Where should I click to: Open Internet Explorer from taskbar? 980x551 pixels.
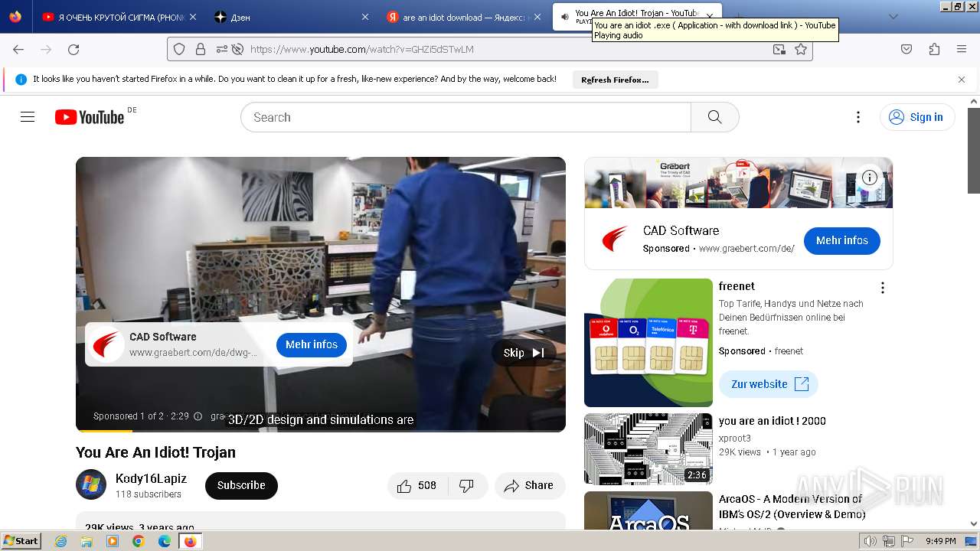(x=61, y=541)
